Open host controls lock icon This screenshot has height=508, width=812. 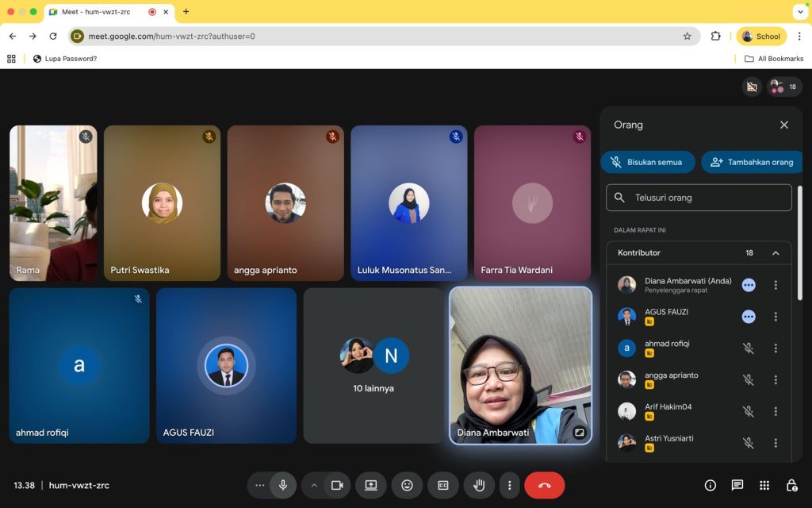(x=791, y=485)
